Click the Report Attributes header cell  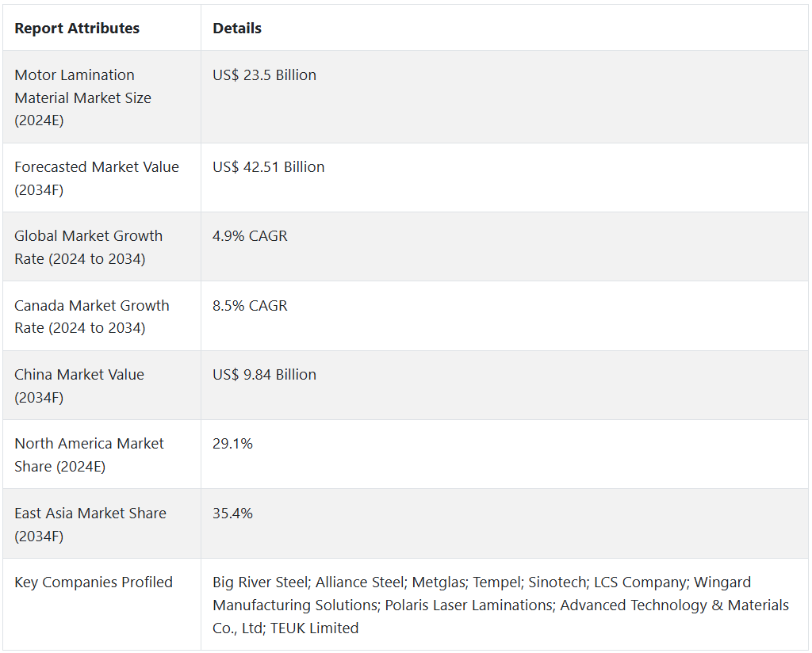click(x=77, y=29)
